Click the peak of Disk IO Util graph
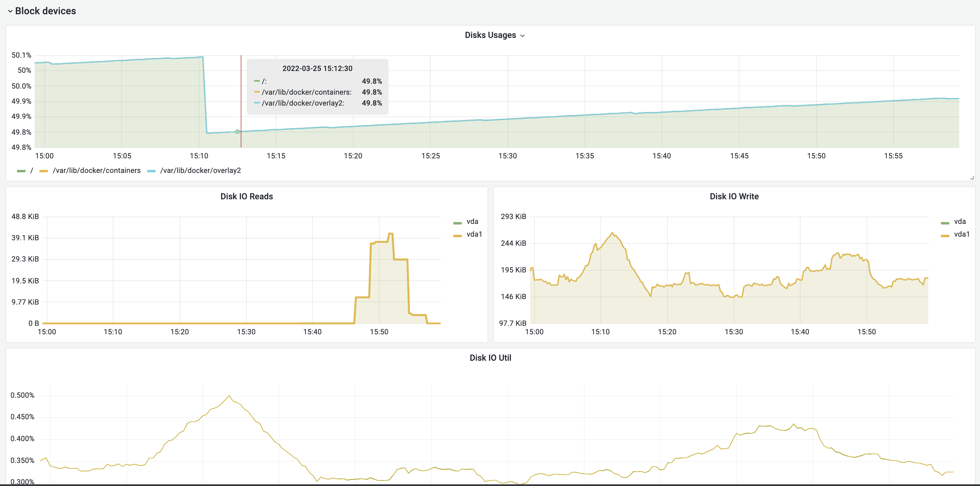The image size is (980, 486). (229, 396)
